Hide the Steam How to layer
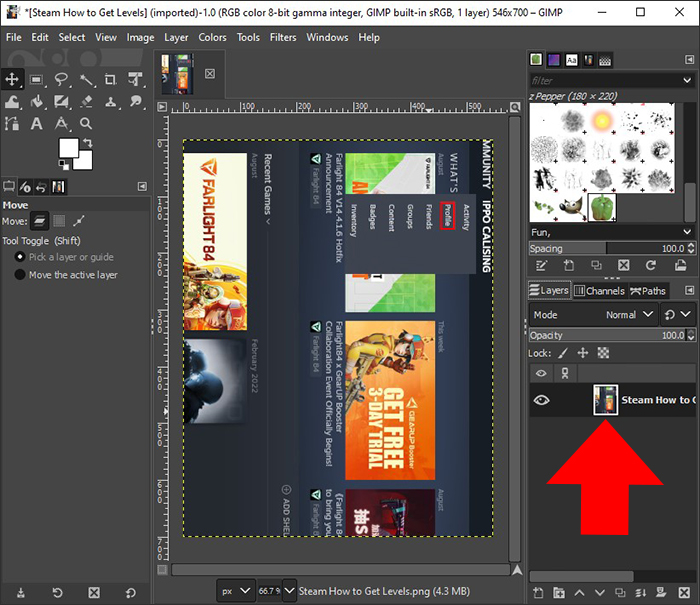Screen dimensions: 700x605 542,400
